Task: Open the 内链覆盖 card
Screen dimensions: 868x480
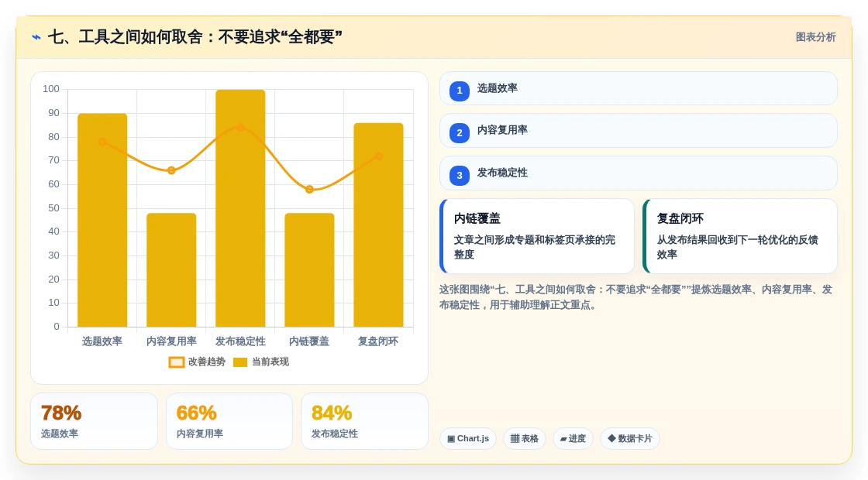Action: [x=537, y=236]
